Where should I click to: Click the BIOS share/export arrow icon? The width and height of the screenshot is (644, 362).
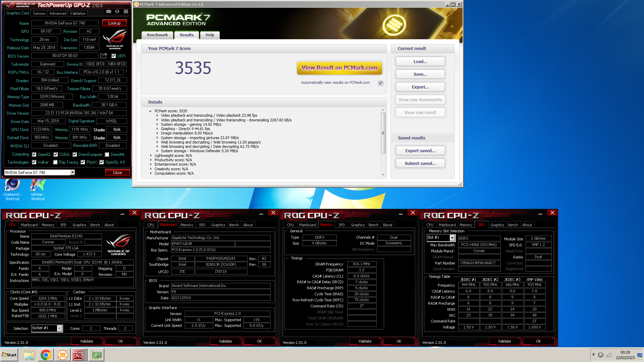click(x=104, y=56)
